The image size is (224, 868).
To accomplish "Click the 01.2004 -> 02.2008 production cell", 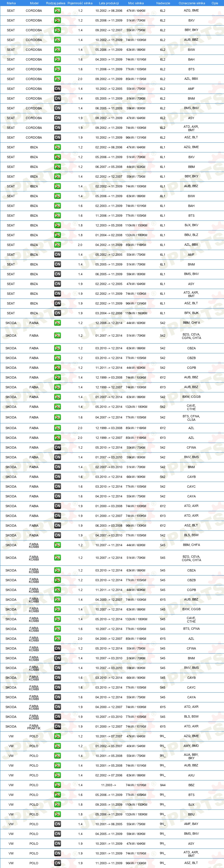I will 109,235.
